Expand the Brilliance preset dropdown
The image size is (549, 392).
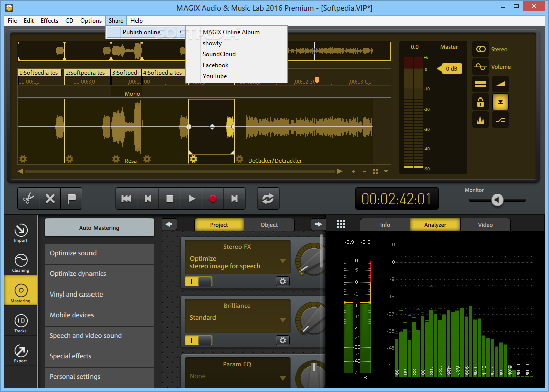283,320
